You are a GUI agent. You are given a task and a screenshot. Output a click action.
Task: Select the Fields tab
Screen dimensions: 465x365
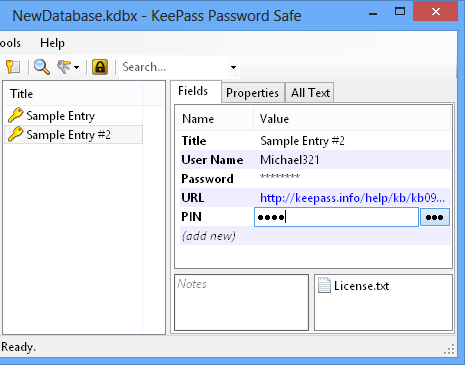(x=193, y=91)
